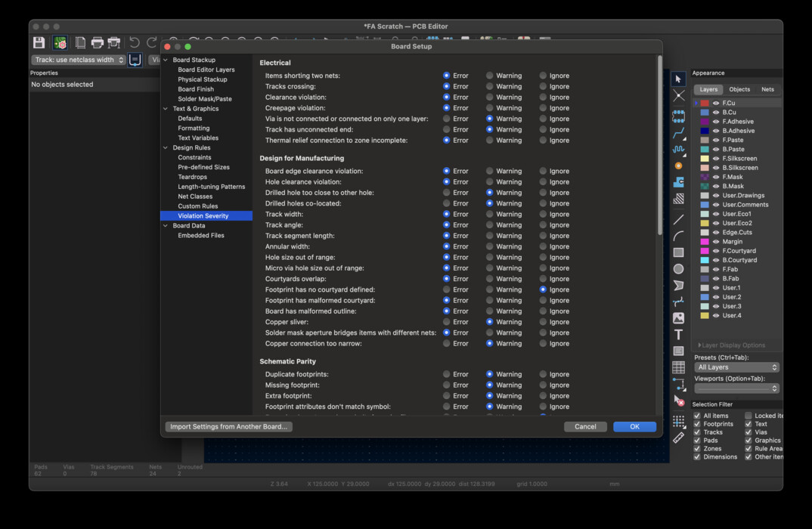Set Track has unconnected end to Error

(x=446, y=129)
